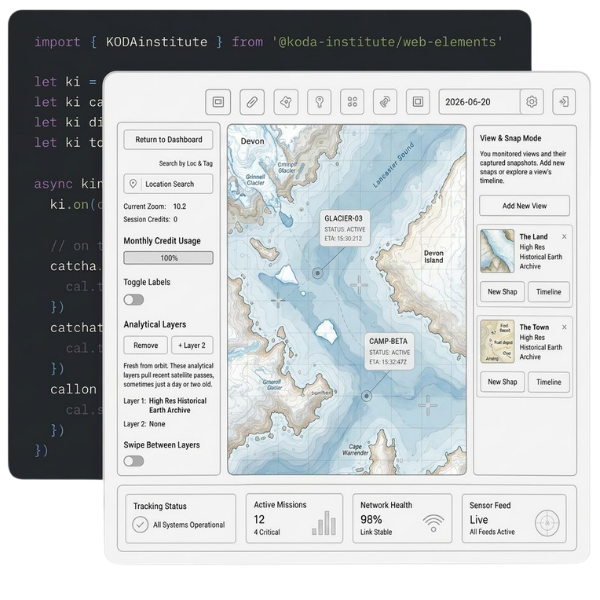Viewport: 600px width, 600px height.
Task: Enable Swipe Between Layers switch
Action: (134, 461)
